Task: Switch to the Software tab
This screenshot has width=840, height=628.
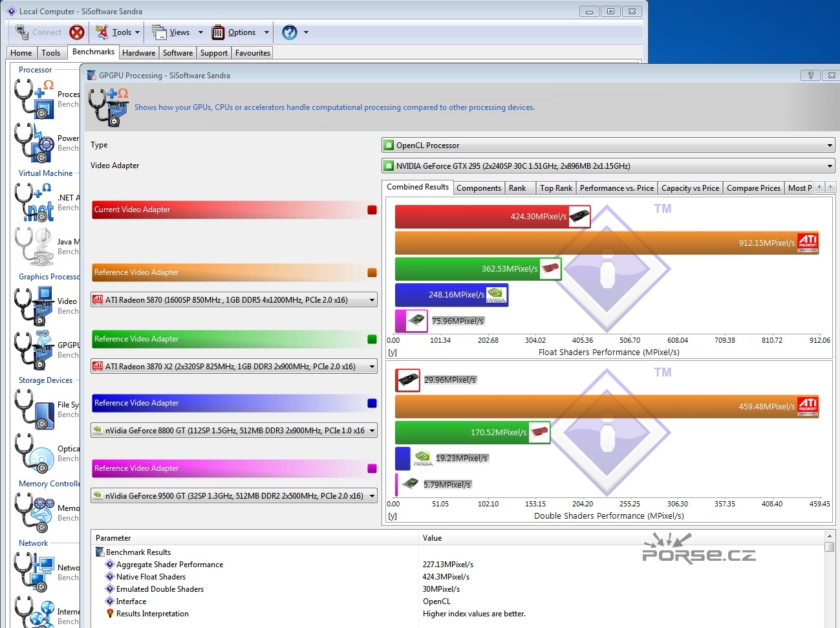Action: click(178, 53)
